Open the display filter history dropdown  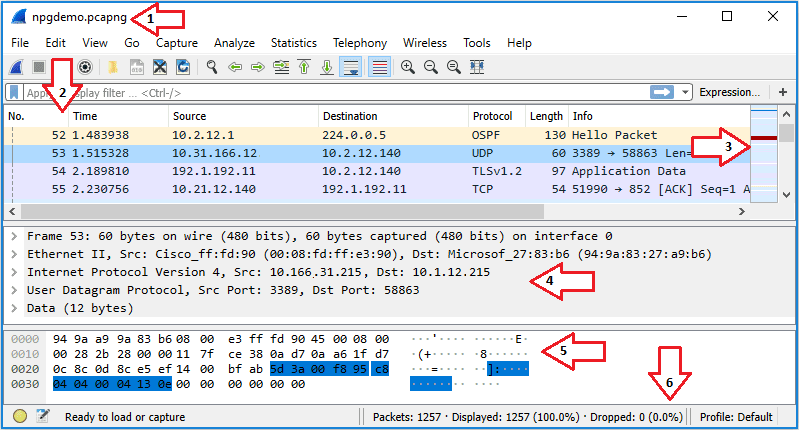click(685, 92)
